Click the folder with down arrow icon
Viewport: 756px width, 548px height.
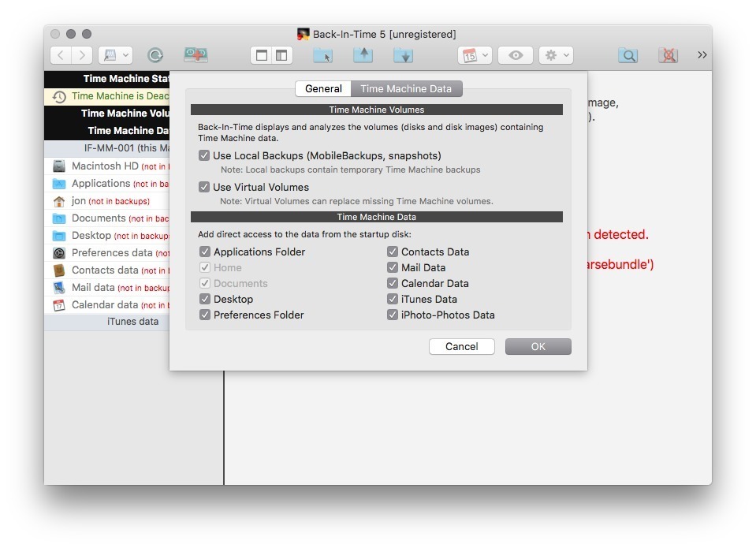coord(403,55)
